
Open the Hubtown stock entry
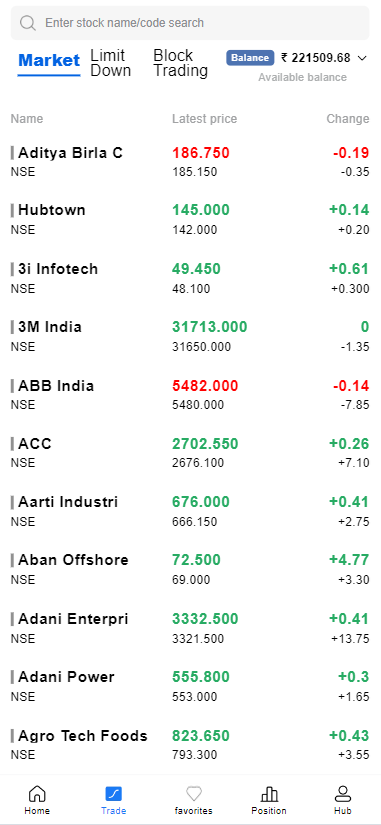coord(190,219)
